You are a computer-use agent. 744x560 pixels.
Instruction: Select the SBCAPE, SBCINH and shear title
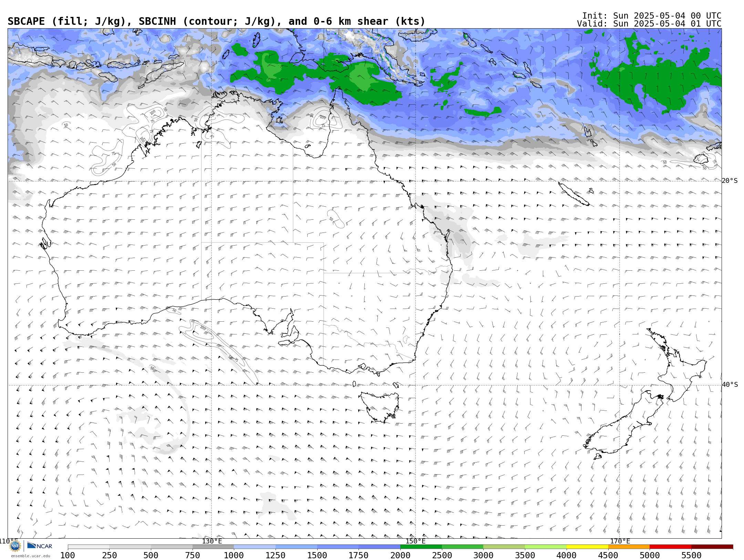pyautogui.click(x=216, y=21)
